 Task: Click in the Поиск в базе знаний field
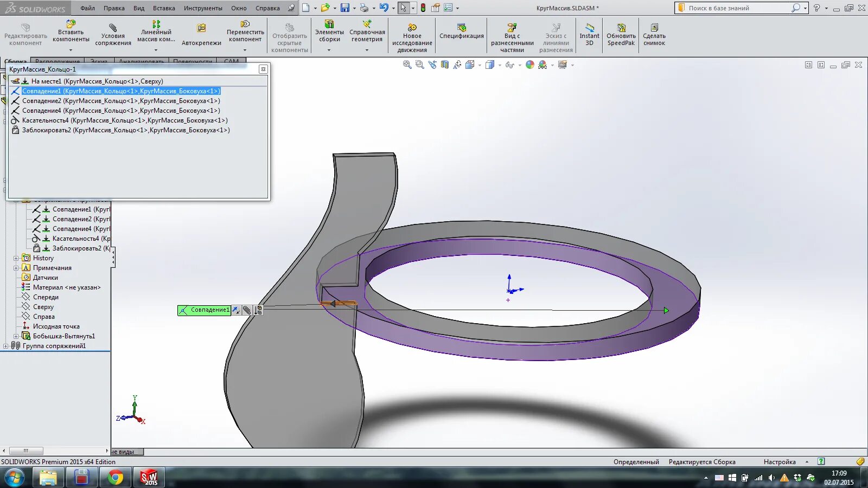[x=738, y=8]
